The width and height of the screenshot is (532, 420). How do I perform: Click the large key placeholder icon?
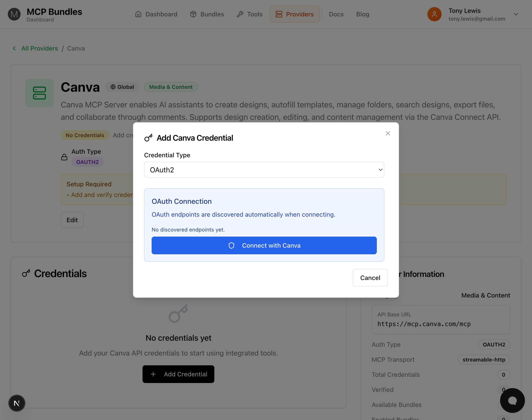click(178, 313)
